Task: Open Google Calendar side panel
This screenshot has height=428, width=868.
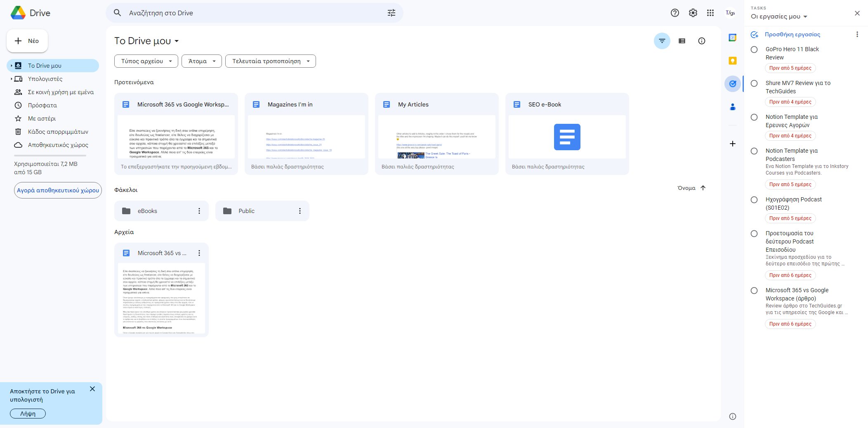Action: click(x=732, y=38)
